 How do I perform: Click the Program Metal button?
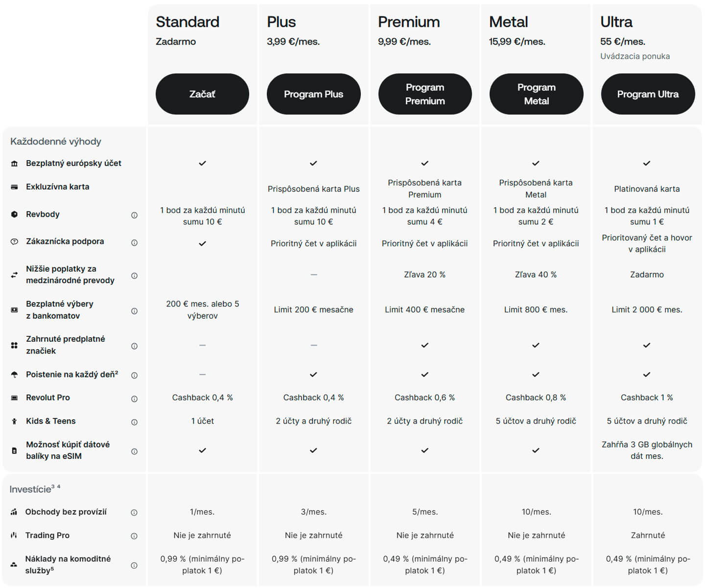pyautogui.click(x=536, y=94)
